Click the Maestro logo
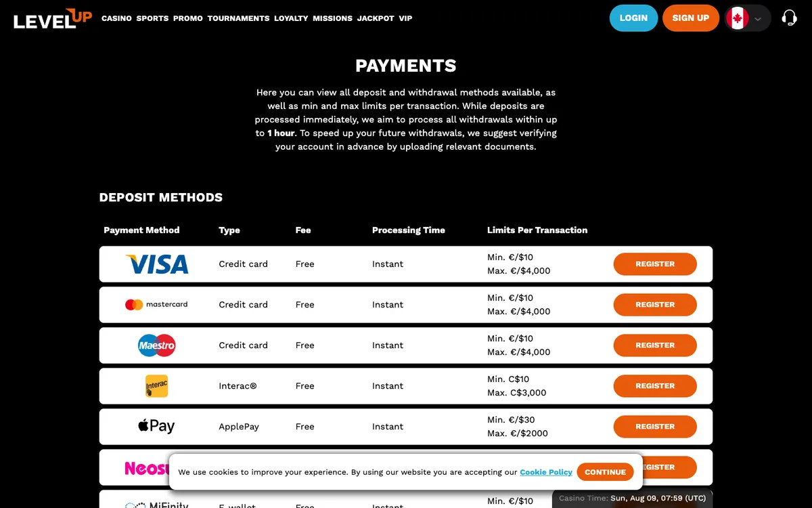This screenshot has width=812, height=508. tap(157, 345)
